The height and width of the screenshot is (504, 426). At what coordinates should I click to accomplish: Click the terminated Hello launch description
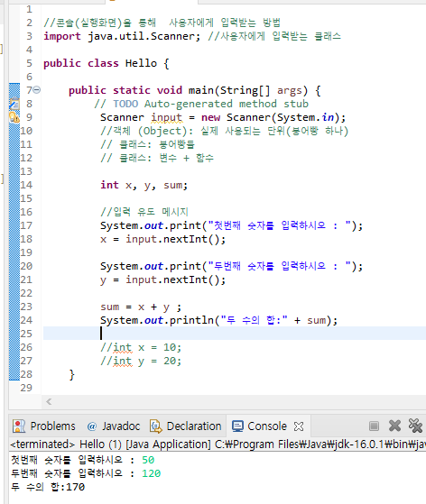pyautogui.click(x=218, y=444)
